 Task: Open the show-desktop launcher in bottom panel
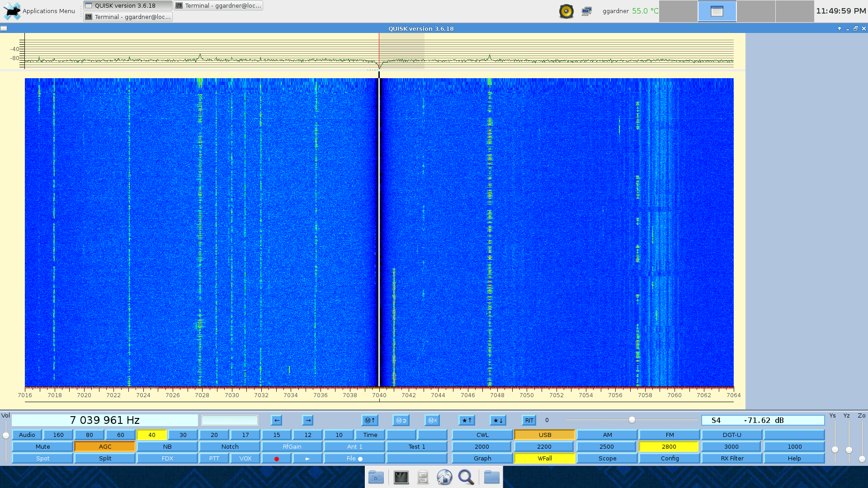click(376, 477)
